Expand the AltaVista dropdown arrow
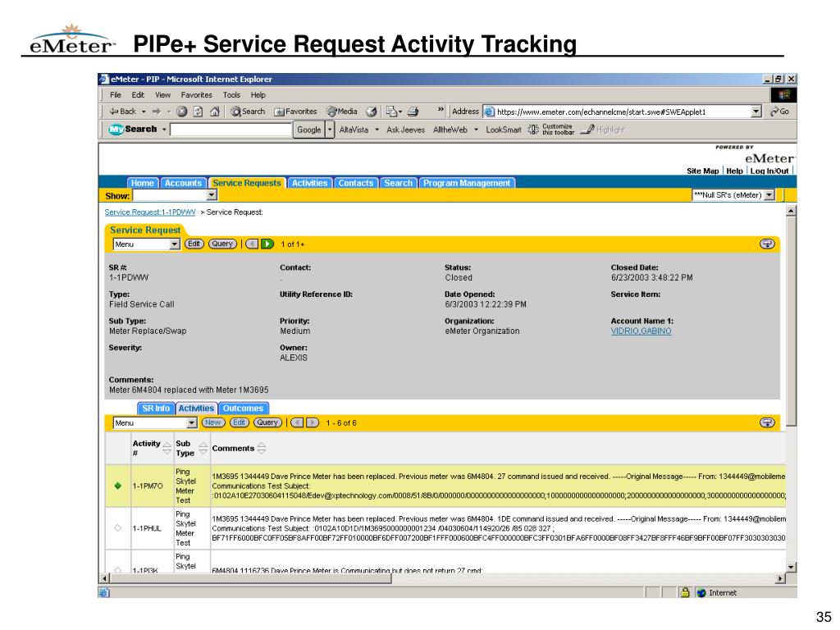The width and height of the screenshot is (840, 630). click(377, 129)
